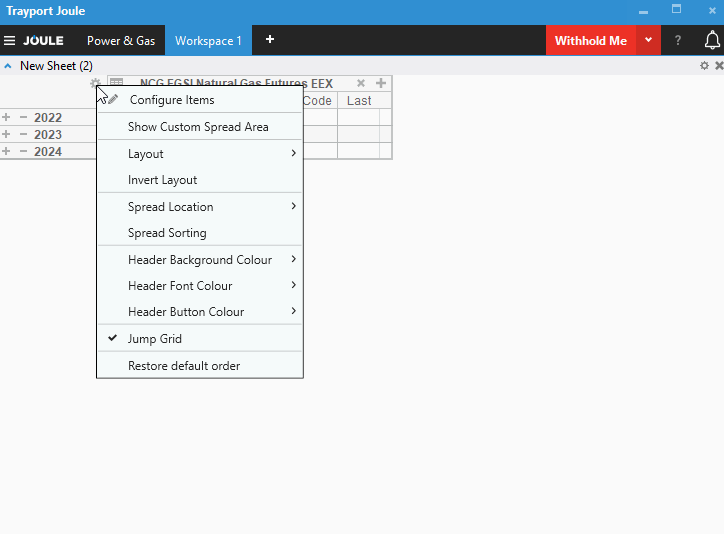Viewport: 724px width, 534px height.
Task: Click the plus icon beside 2022 row
Action: point(7,118)
